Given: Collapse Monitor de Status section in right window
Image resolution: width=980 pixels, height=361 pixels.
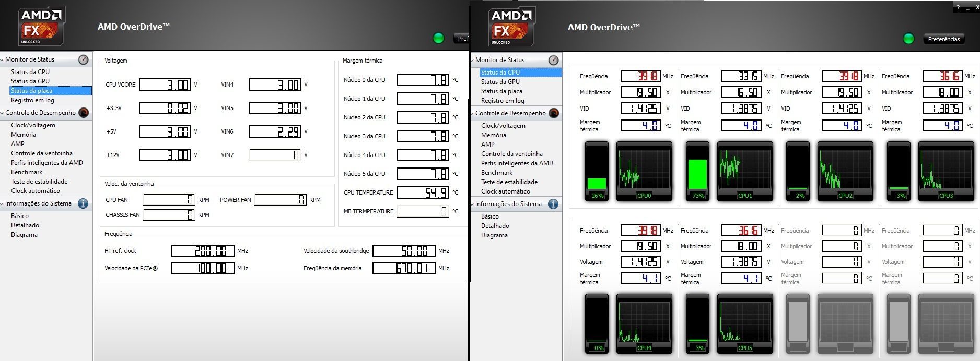Looking at the screenshot, I should 473,60.
